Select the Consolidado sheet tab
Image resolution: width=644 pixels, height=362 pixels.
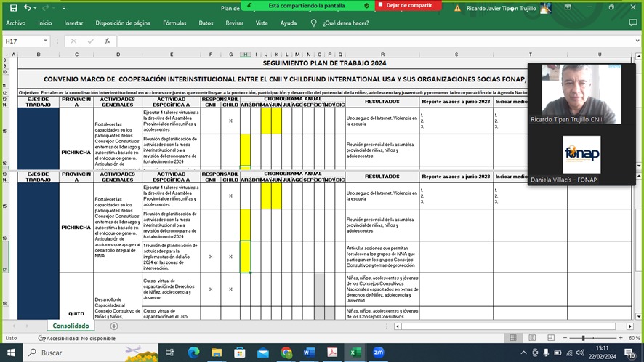coord(71,326)
